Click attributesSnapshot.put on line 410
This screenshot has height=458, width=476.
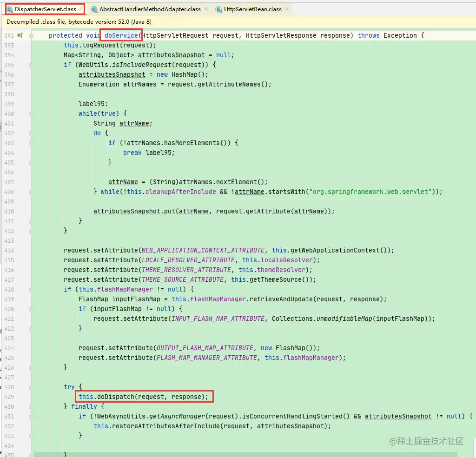point(134,212)
